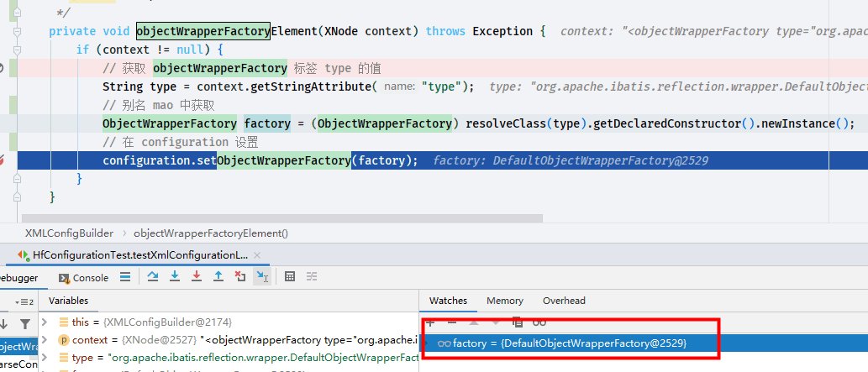
Task: Click the red Force Step Into icon
Action: click(197, 276)
